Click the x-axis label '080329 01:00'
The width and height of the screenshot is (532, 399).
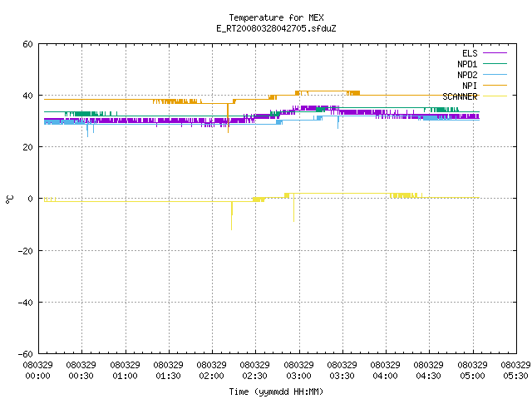click(x=126, y=371)
